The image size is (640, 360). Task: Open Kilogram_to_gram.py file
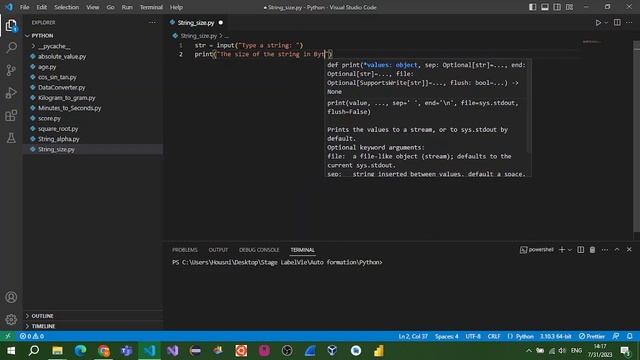[67, 98]
